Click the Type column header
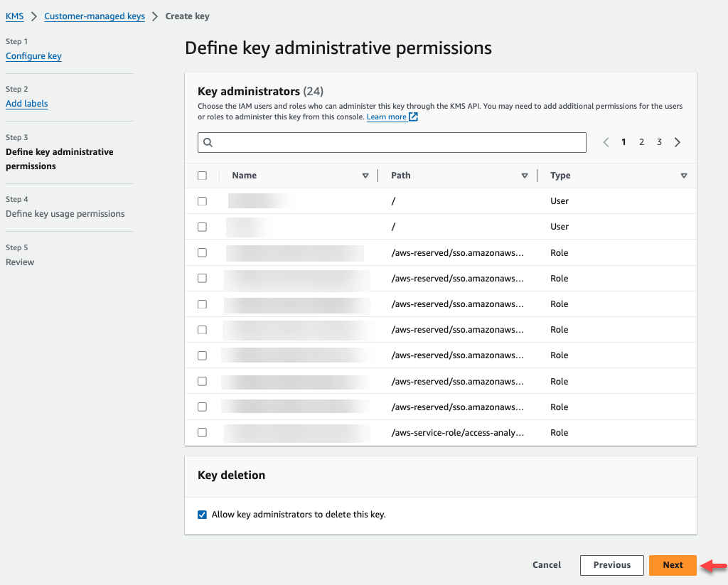This screenshot has width=728, height=585. click(x=560, y=176)
